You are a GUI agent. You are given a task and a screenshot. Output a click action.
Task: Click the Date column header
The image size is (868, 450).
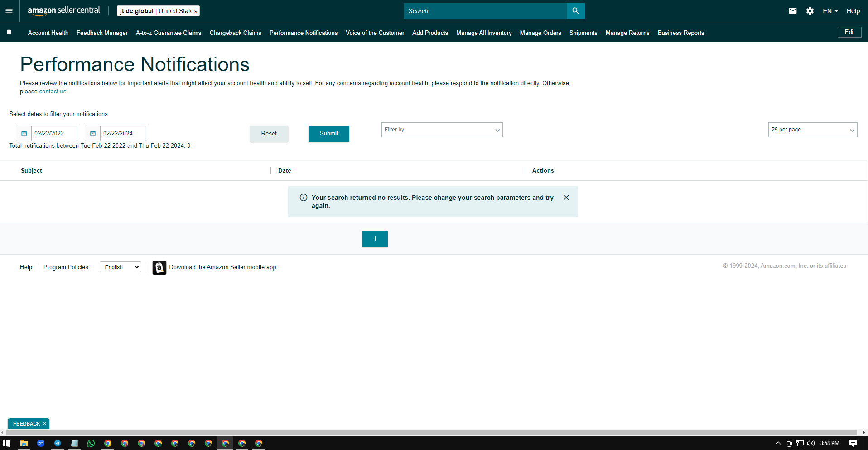pyautogui.click(x=285, y=171)
